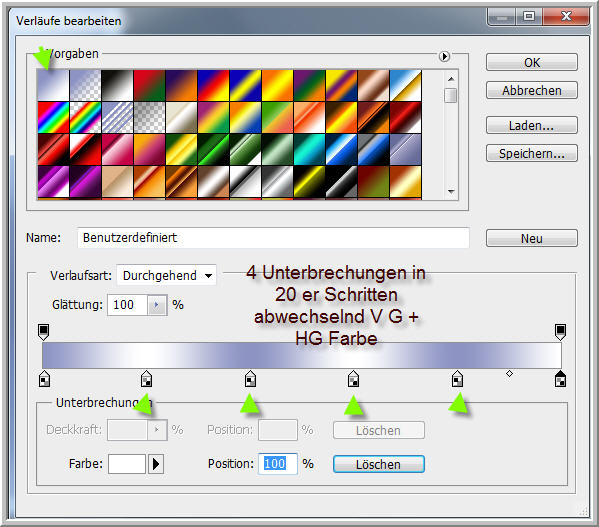Click the Laden... button

click(x=532, y=125)
